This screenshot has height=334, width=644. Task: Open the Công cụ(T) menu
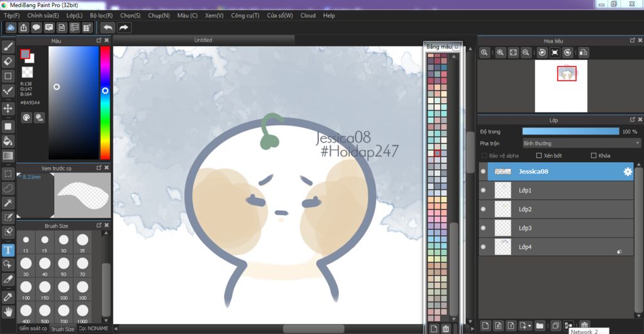245,15
